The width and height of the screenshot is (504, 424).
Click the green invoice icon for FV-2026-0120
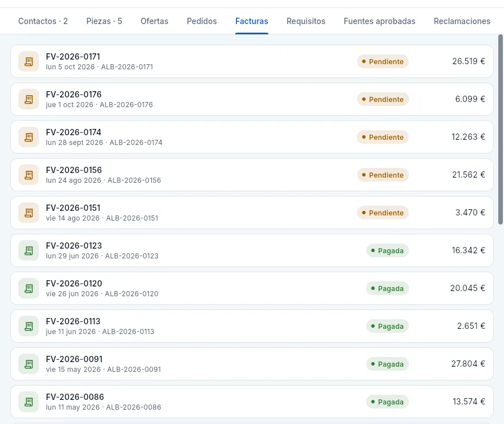pyautogui.click(x=29, y=288)
